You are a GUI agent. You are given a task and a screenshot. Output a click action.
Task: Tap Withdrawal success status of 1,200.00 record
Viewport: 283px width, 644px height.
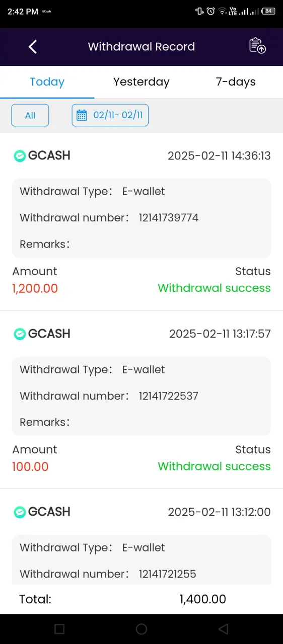click(214, 288)
